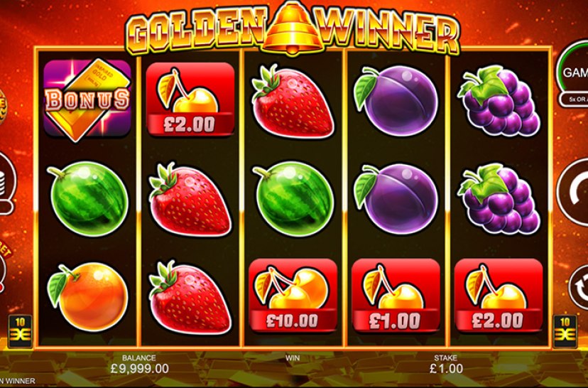
Task: Click the spin button on right
Action: [573, 192]
